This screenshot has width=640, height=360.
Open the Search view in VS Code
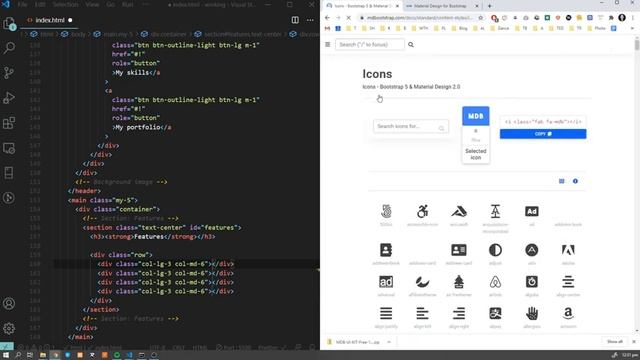click(9, 48)
